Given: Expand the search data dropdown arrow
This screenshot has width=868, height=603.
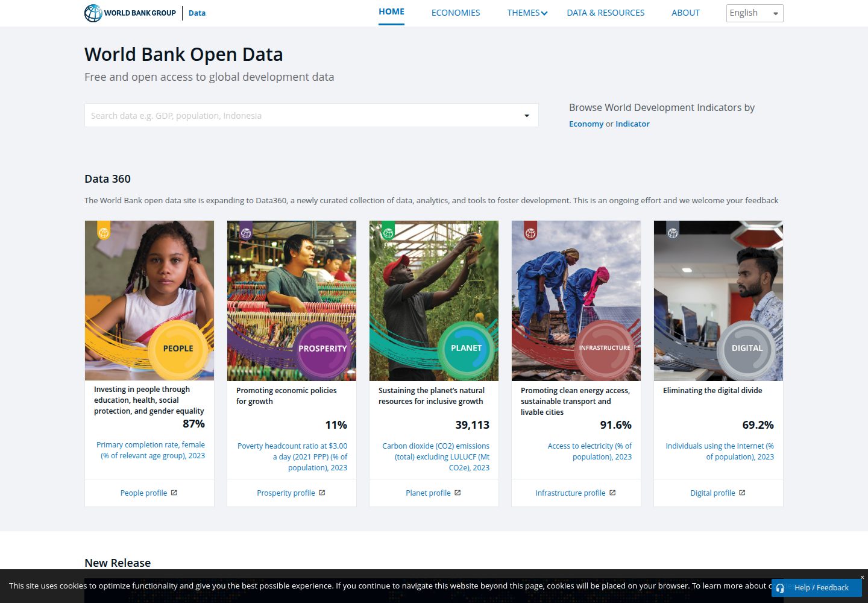Looking at the screenshot, I should 527,115.
